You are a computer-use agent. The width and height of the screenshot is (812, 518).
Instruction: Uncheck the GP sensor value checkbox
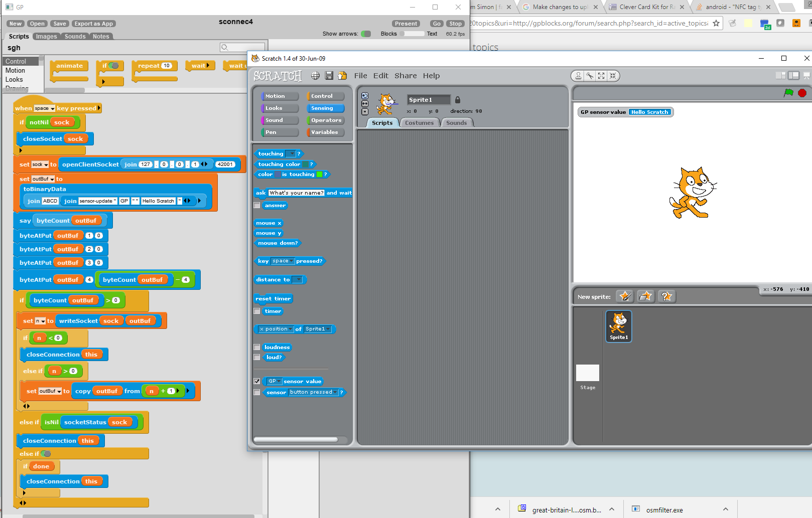tap(257, 381)
